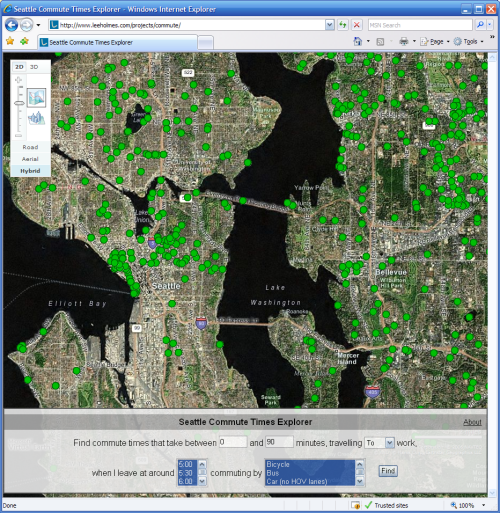Select Bus in the commute mode list
This screenshot has width=500, height=513.
point(310,473)
